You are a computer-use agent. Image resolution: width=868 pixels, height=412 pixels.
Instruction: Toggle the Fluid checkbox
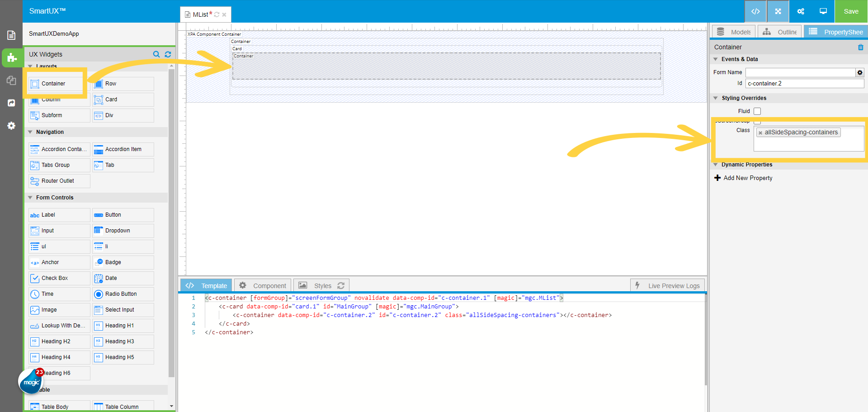pos(757,111)
